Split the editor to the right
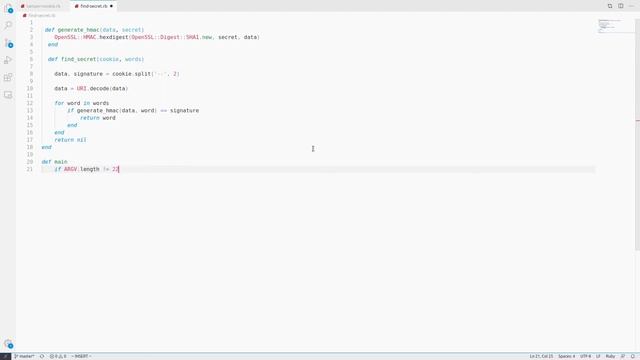Screen dimensions: 640x360 pyautogui.click(x=620, y=6)
